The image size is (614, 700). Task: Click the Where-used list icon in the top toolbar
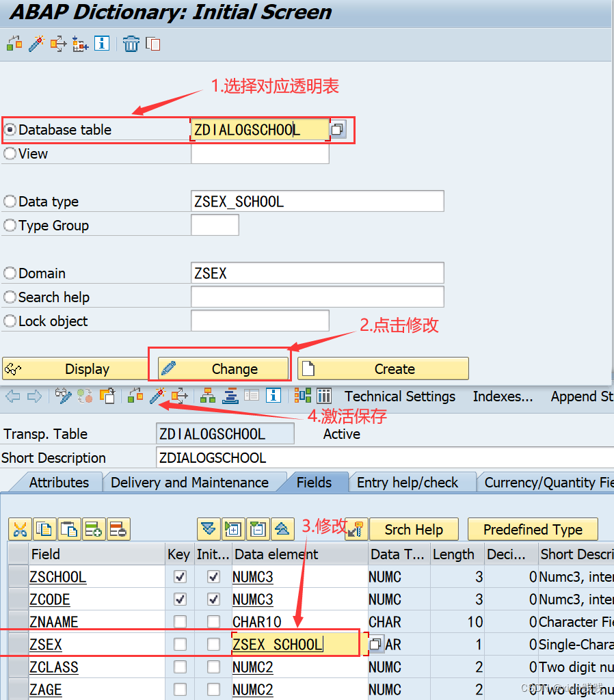(58, 44)
